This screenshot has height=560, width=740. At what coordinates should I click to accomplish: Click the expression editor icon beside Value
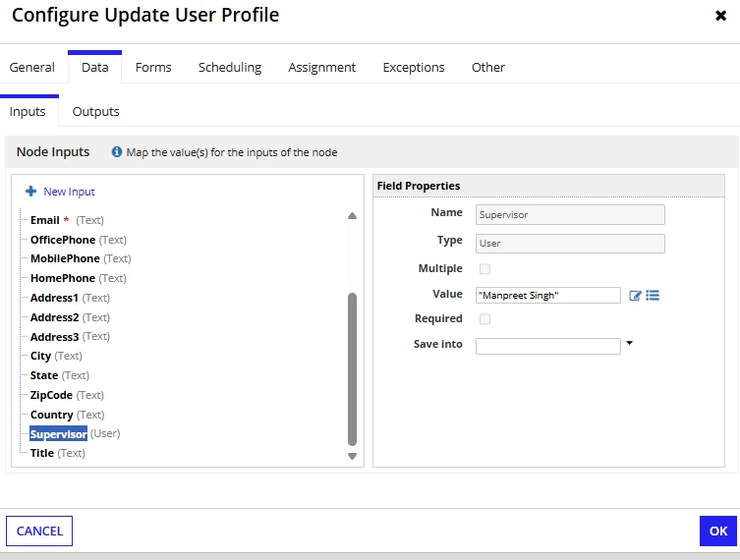(635, 296)
